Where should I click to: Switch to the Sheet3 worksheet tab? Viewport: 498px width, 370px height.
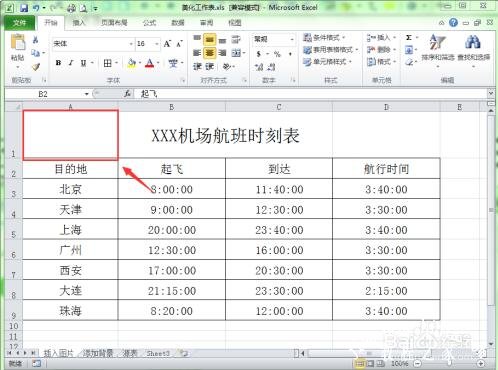pyautogui.click(x=158, y=354)
